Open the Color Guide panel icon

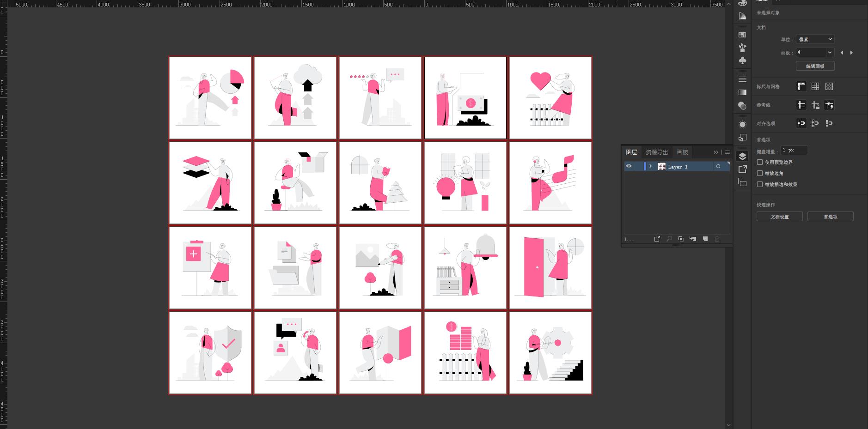click(x=742, y=16)
